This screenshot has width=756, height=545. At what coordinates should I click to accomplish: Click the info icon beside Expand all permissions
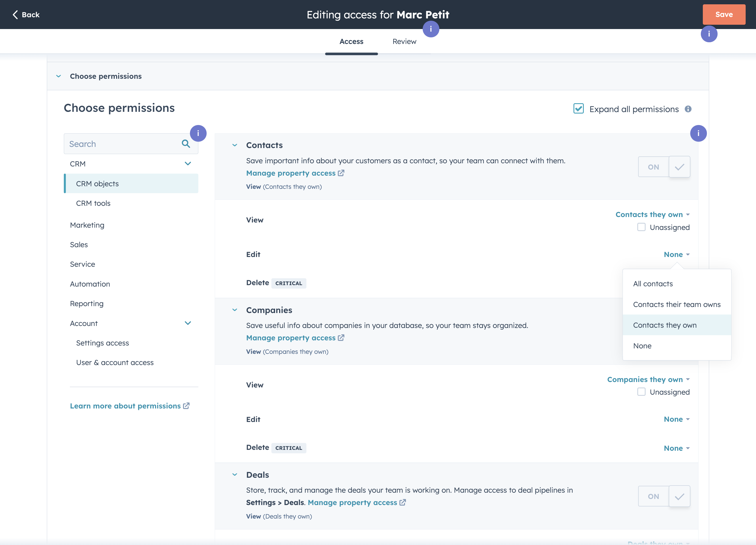(x=688, y=109)
